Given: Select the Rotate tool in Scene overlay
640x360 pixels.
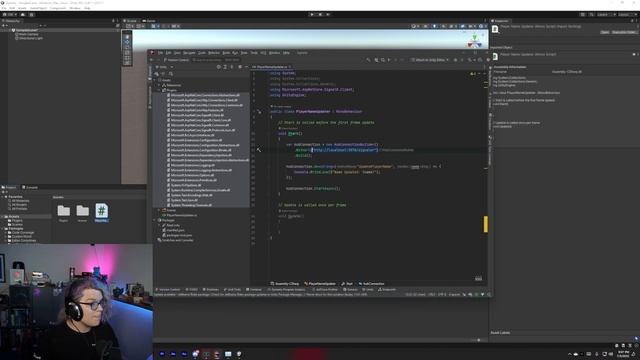Looking at the screenshot, I should point(127,47).
